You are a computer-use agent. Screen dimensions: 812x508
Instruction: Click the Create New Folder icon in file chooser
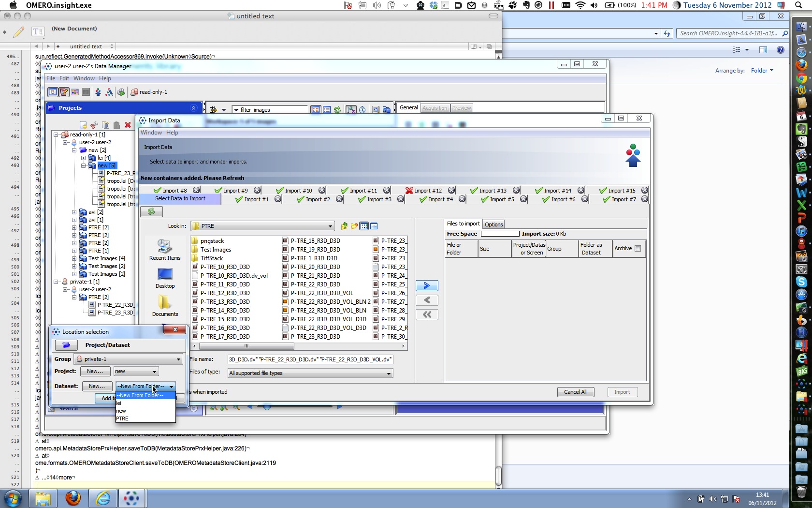pos(354,226)
